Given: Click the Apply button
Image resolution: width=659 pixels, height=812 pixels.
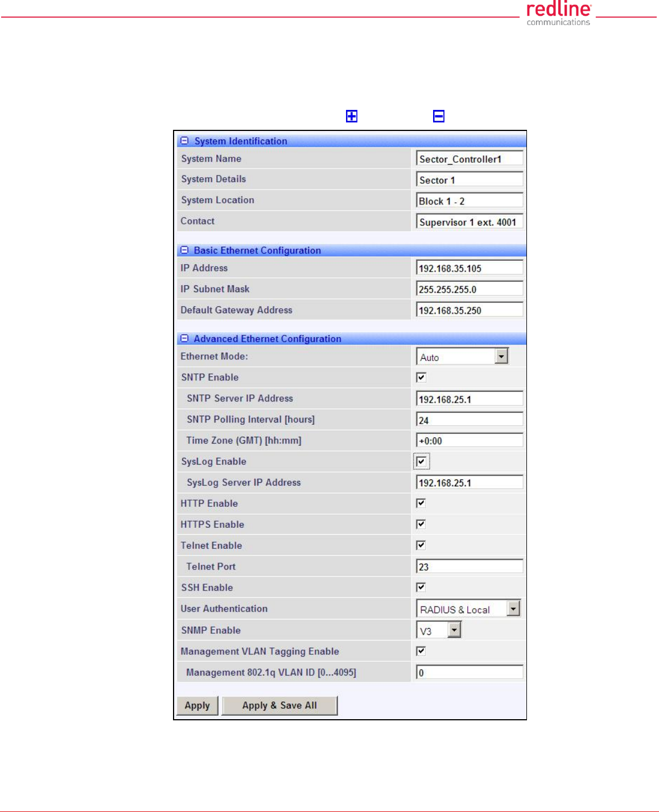Looking at the screenshot, I should point(197,706).
